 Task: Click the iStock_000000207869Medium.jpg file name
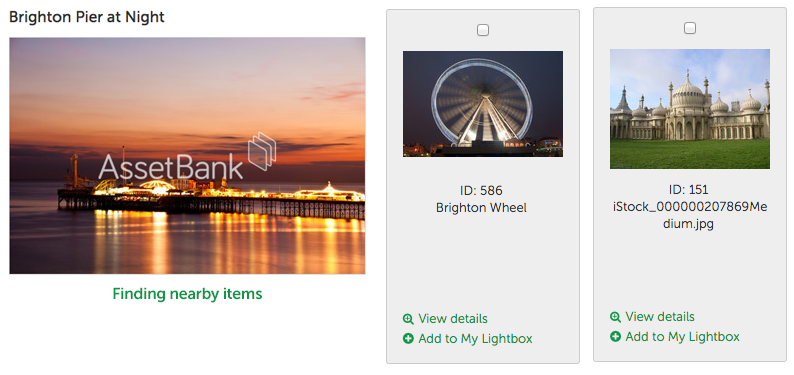pos(689,216)
